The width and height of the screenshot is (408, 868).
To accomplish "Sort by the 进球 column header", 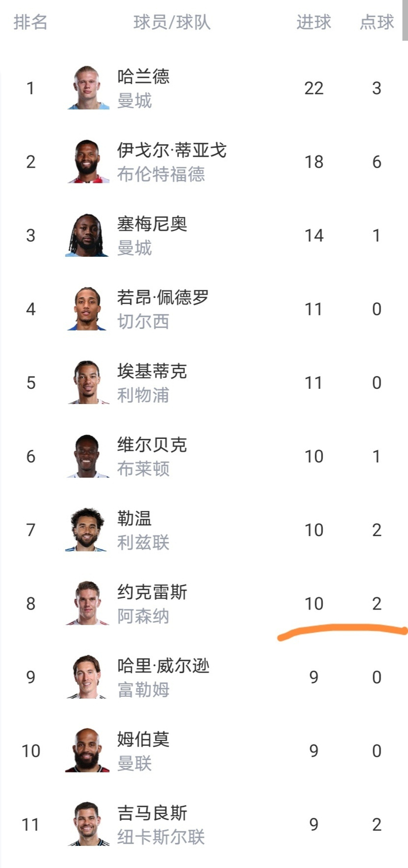I will coord(314,22).
